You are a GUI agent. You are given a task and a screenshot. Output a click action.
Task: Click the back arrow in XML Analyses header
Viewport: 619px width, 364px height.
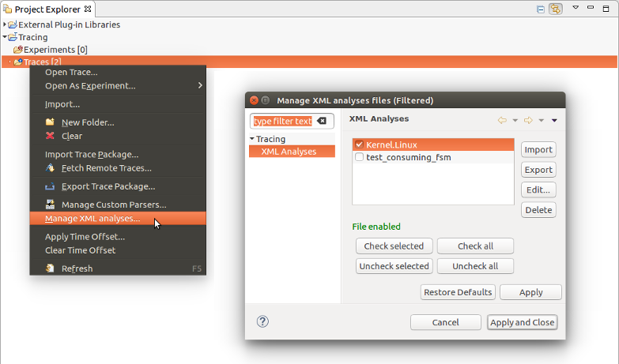click(x=502, y=120)
